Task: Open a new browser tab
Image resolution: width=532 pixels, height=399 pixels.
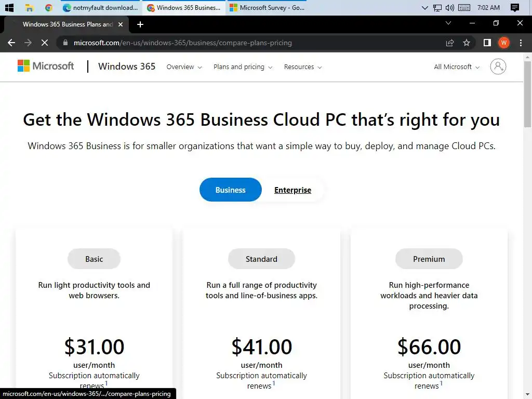Action: click(140, 24)
